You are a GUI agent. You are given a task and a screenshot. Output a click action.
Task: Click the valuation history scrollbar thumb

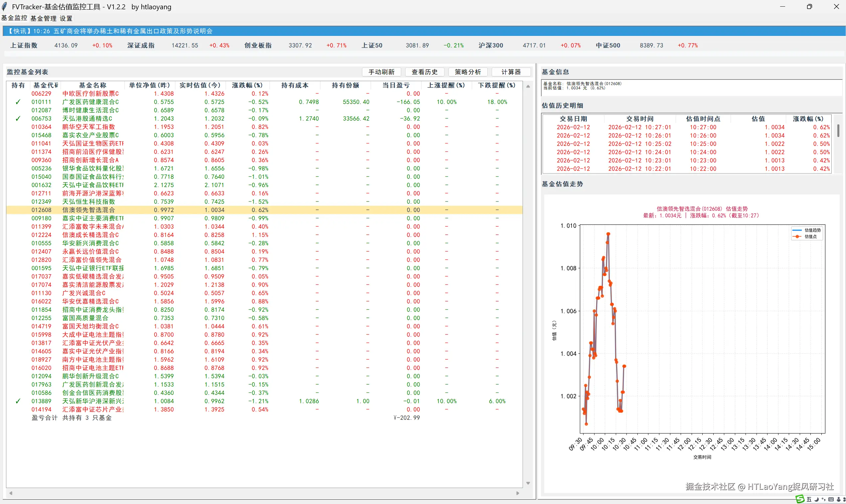[x=838, y=131]
